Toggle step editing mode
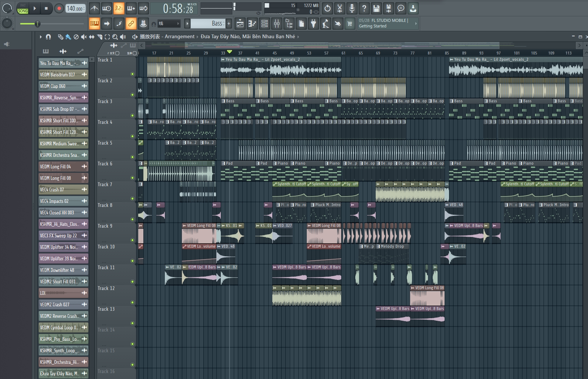Viewport: 588px width, 379px height. click(x=119, y=24)
